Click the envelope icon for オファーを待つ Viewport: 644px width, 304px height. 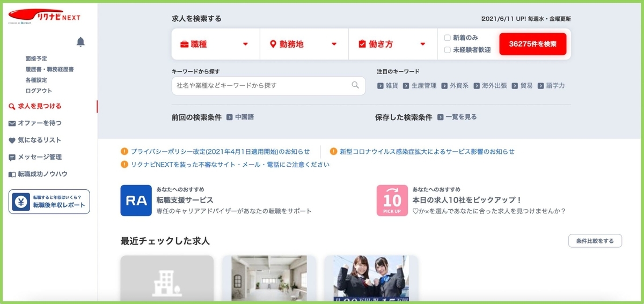(12, 123)
